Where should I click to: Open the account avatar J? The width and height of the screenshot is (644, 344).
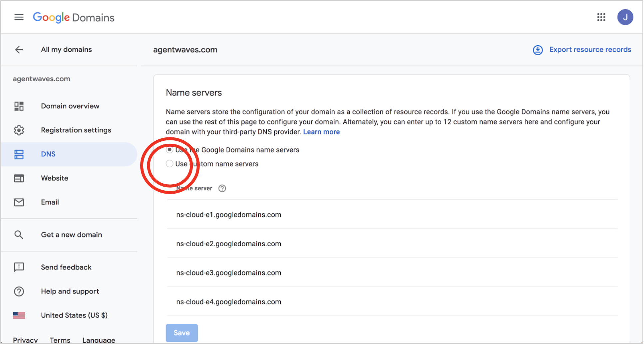625,17
